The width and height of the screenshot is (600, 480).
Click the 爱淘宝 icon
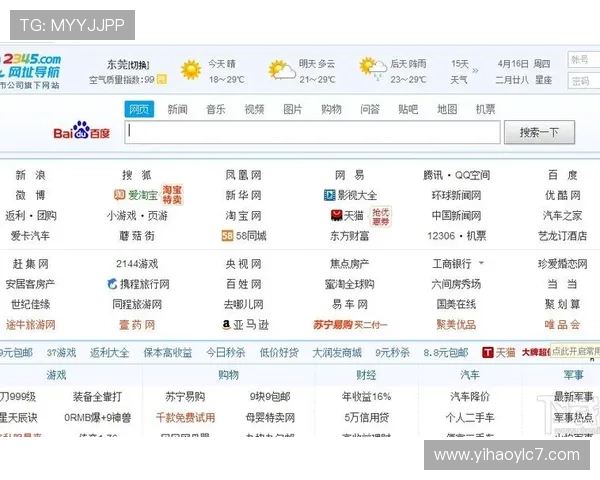click(x=119, y=195)
